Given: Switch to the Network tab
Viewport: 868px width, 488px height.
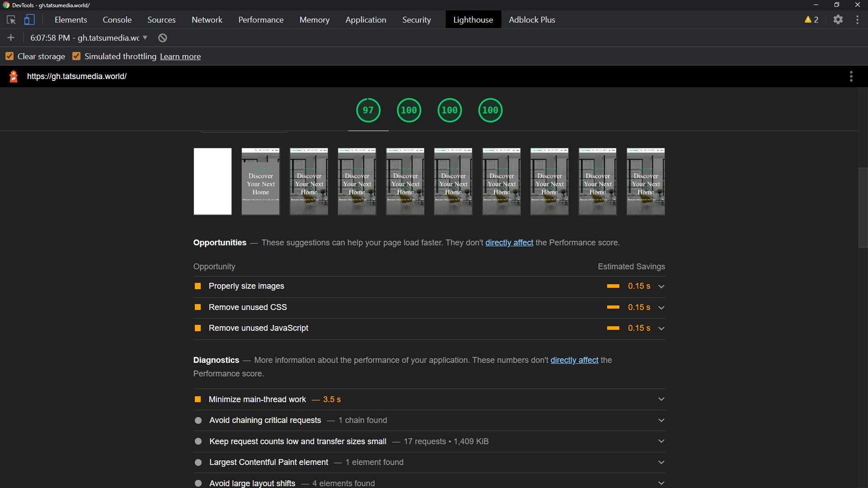Looking at the screenshot, I should pyautogui.click(x=207, y=20).
